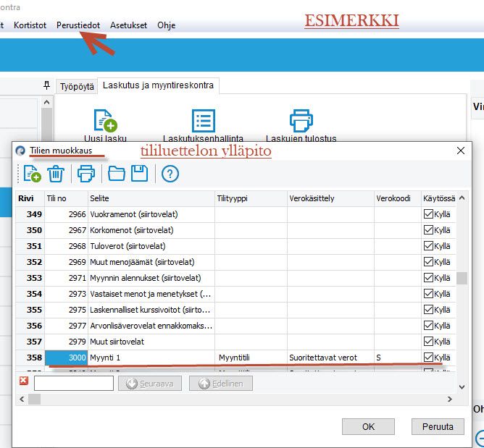This screenshot has height=448, width=484.
Task: Open the Asetukset menu
Action: click(x=128, y=25)
